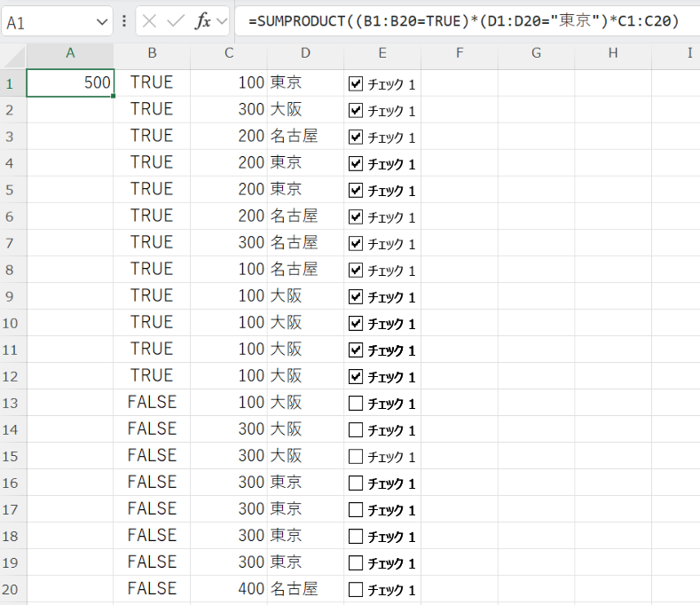Select row 10 header
The image size is (700, 605).
12,323
